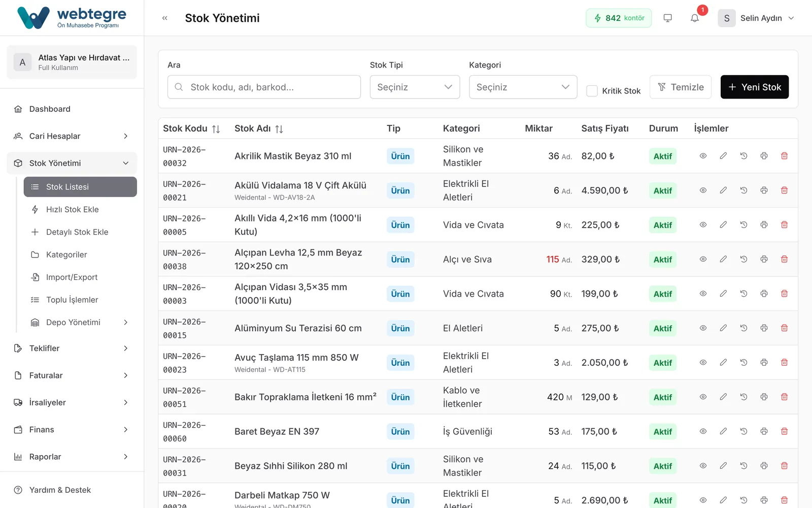The image size is (812, 508).
Task: Delete Alüminyum Su Terazisi 60 cm row
Action: point(784,328)
